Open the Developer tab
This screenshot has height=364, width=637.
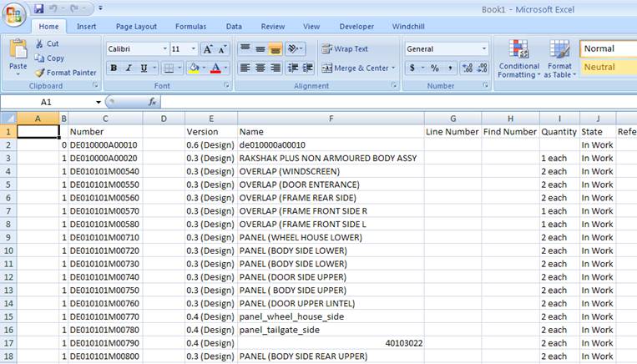point(356,27)
